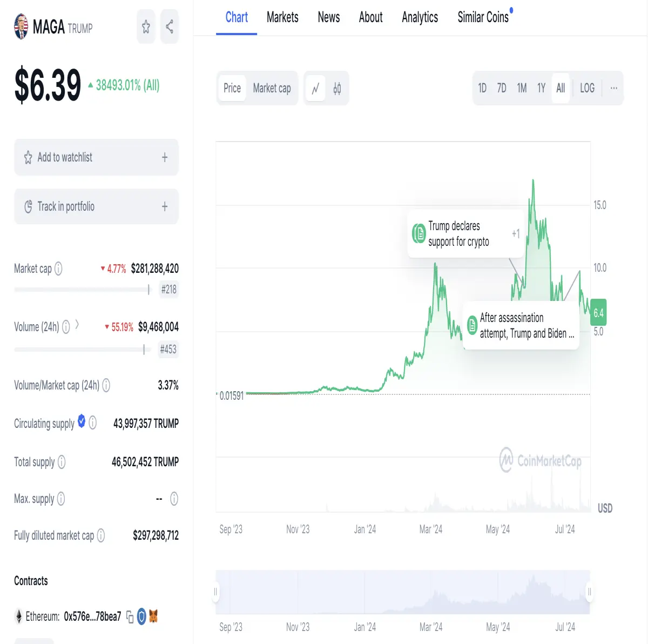Expand the Volume (24h) chevron
This screenshot has width=648, height=644.
pyautogui.click(x=77, y=325)
